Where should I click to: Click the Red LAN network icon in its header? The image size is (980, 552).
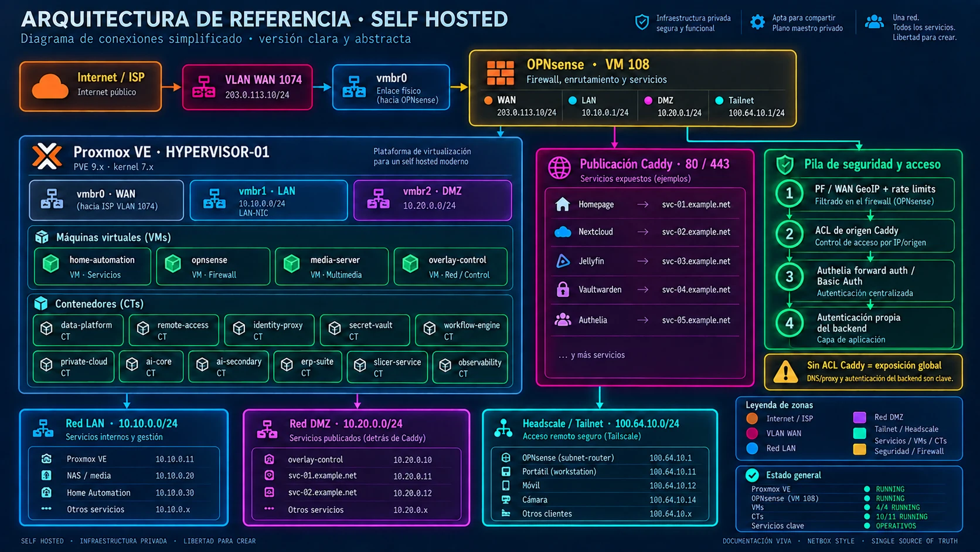[x=43, y=429]
